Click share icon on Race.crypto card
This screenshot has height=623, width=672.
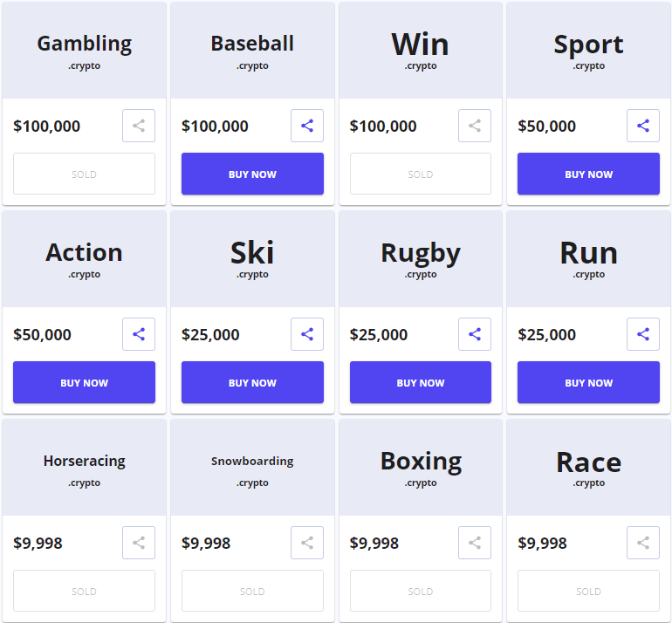tap(643, 543)
